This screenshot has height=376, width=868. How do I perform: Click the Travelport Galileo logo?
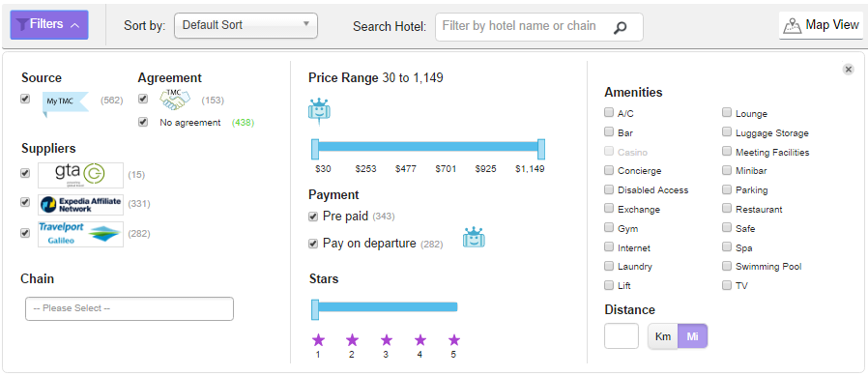[x=80, y=234]
